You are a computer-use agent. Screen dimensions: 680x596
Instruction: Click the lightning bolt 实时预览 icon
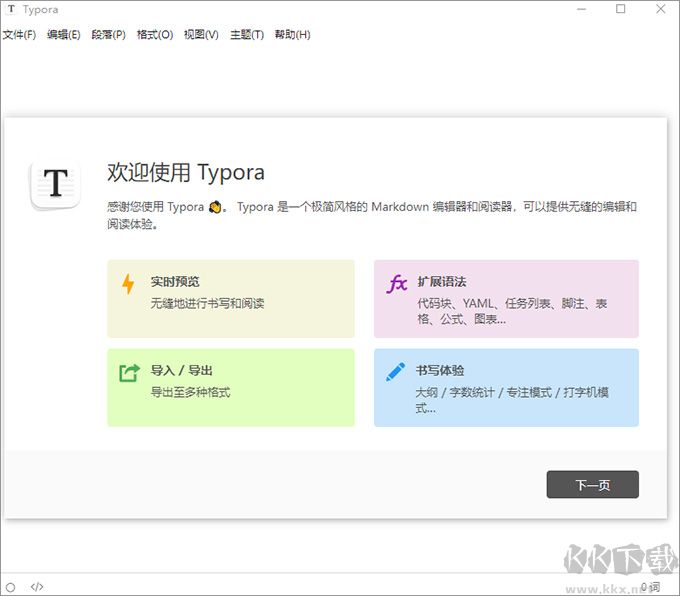[x=128, y=284]
